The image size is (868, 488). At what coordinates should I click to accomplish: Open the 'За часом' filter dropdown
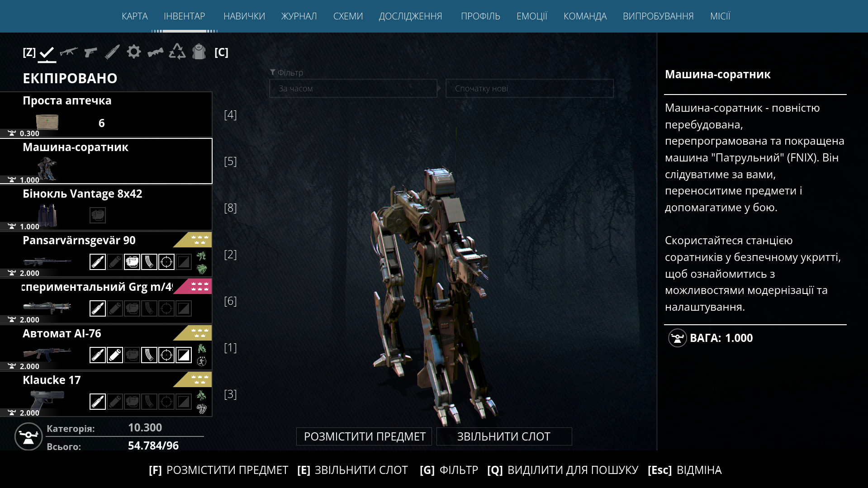pyautogui.click(x=353, y=89)
